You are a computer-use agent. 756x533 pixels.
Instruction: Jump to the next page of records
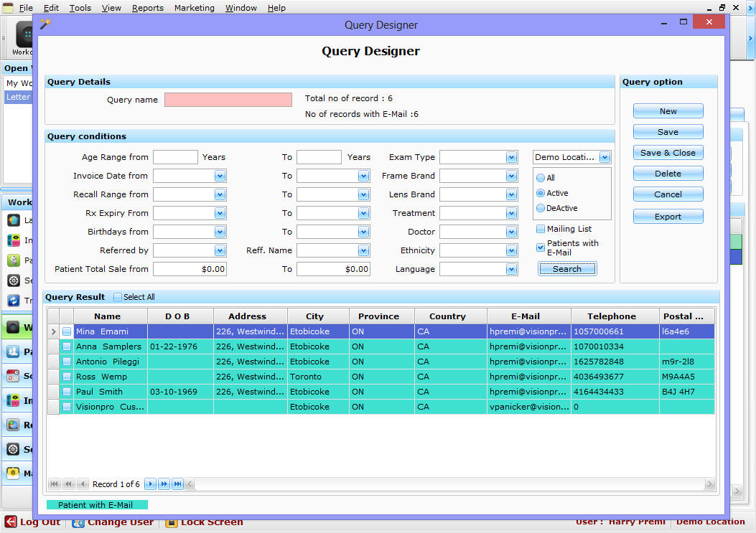pos(164,484)
